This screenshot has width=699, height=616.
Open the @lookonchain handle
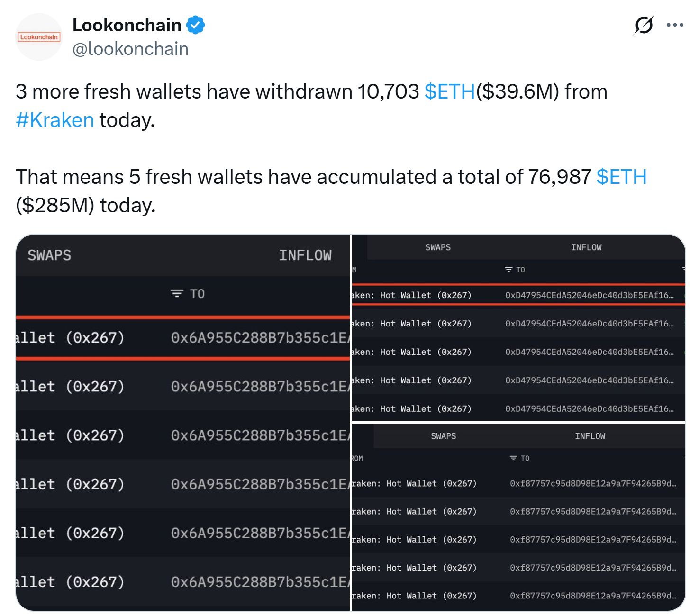pos(130,49)
